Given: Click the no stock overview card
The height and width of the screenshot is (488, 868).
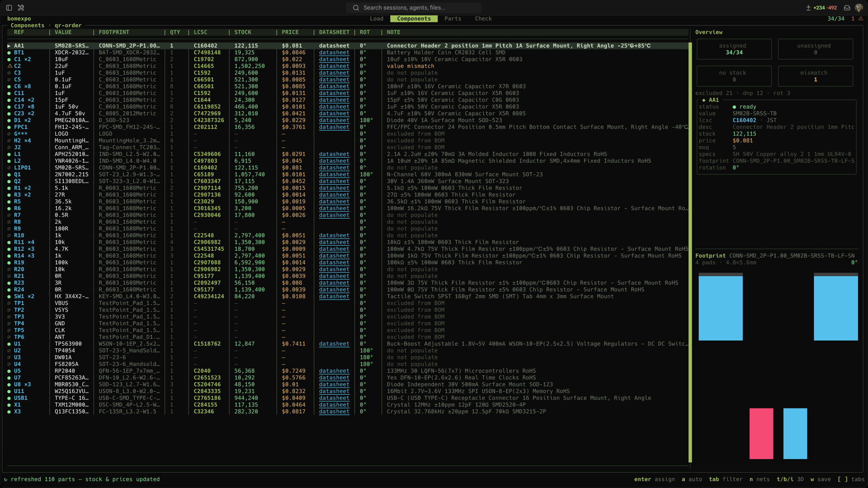Looking at the screenshot, I should tap(734, 76).
